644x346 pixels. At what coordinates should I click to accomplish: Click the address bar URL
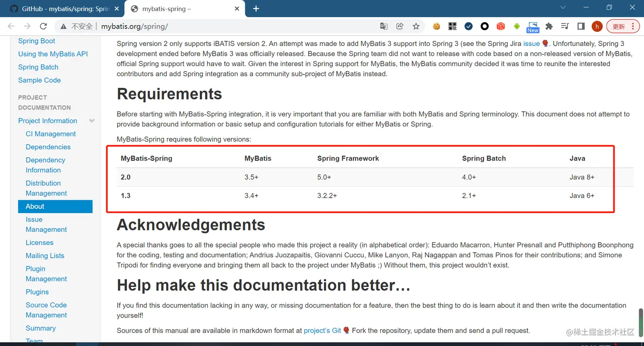tap(135, 26)
